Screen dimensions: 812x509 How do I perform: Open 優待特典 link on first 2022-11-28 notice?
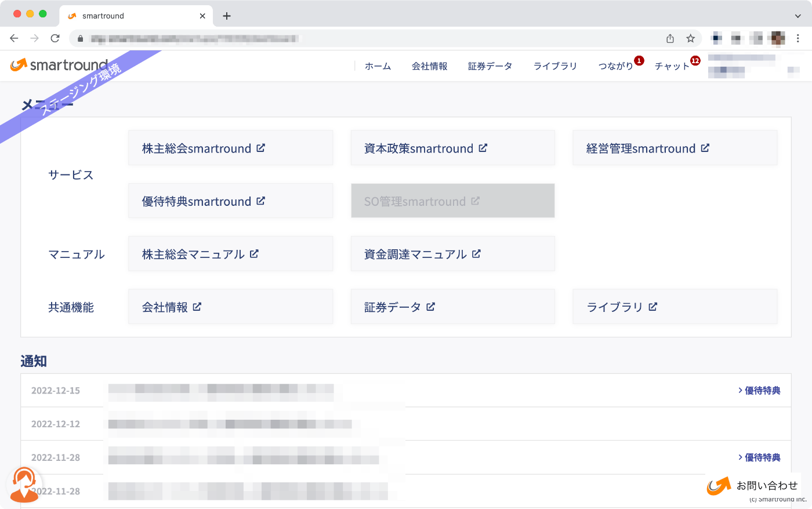click(x=759, y=457)
